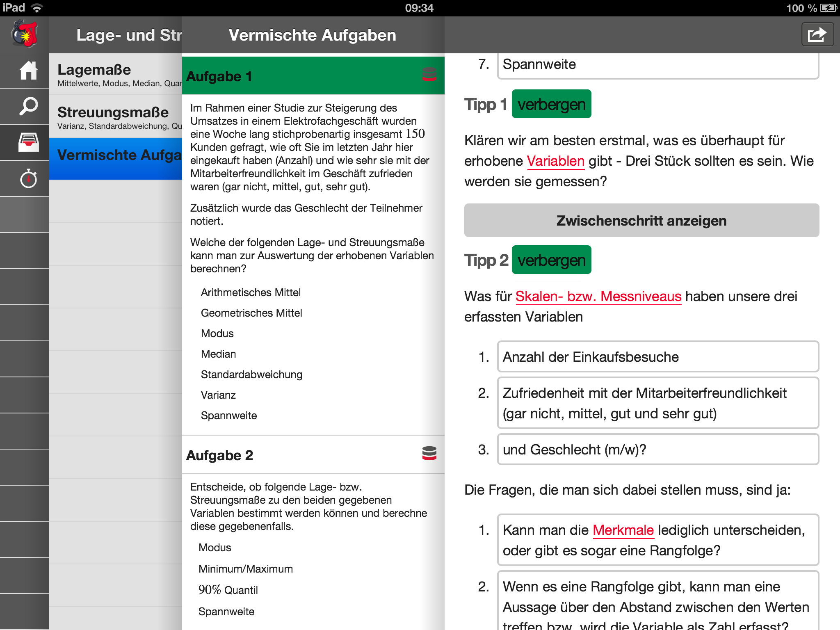This screenshot has height=630, width=840.
Task: Tap Varianz option in Aufgabe 1
Action: coord(218,395)
